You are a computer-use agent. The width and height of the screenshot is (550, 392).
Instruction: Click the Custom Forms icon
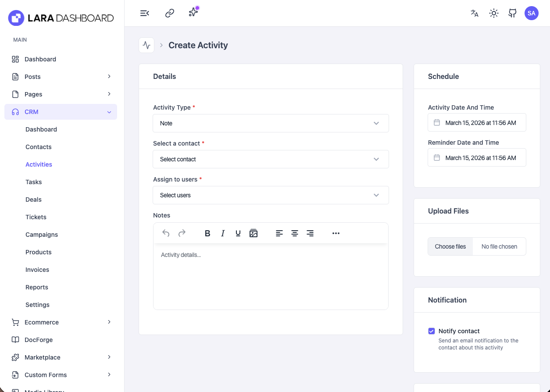[x=15, y=375]
